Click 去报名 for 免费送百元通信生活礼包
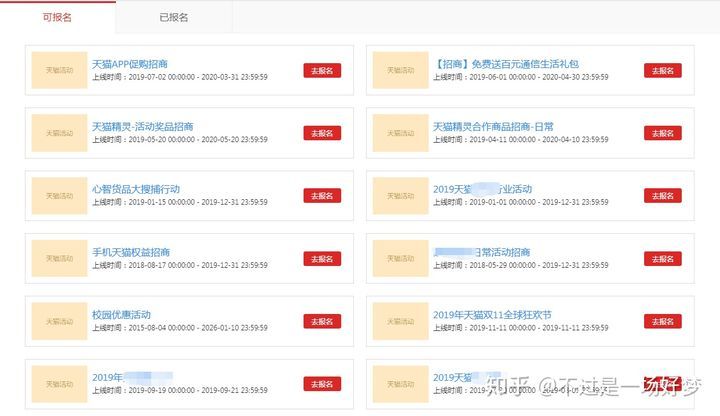The width and height of the screenshot is (720, 416). coord(663,70)
